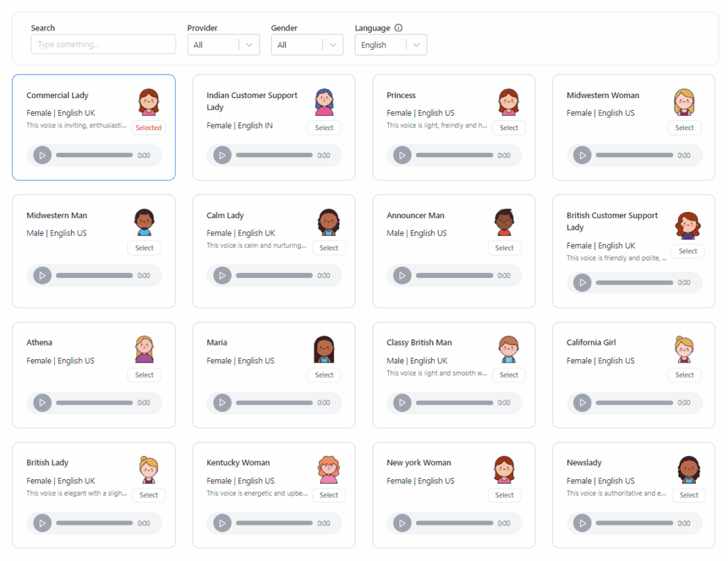The height and width of the screenshot is (561, 728).
Task: Click the Midwestern Man avatar
Action: coord(144,223)
